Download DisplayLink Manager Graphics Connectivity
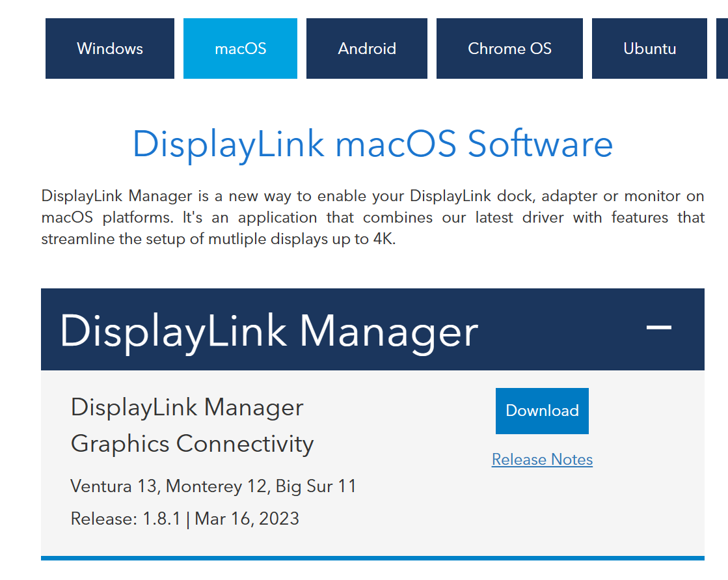 pyautogui.click(x=542, y=411)
